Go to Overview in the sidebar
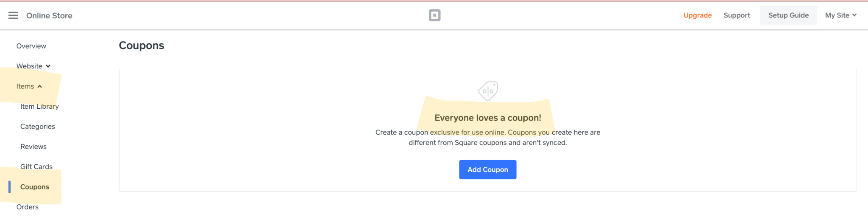 [31, 46]
